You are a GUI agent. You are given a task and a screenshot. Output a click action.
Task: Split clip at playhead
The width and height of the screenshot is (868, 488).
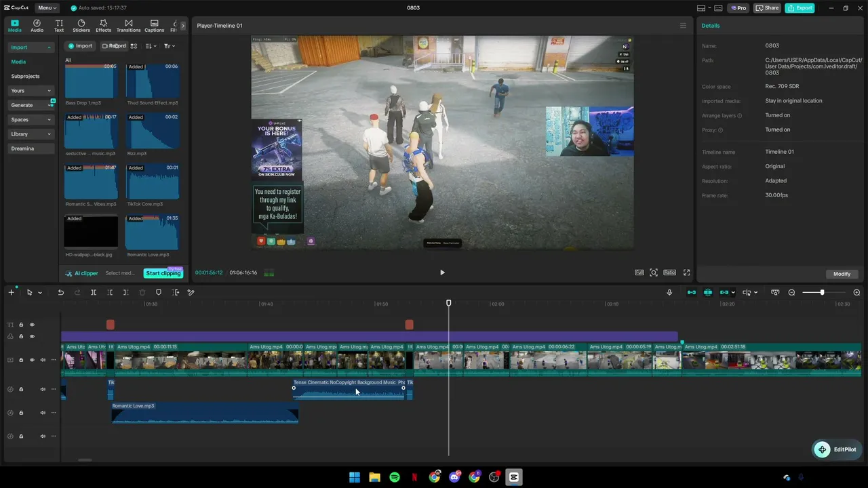point(94,292)
